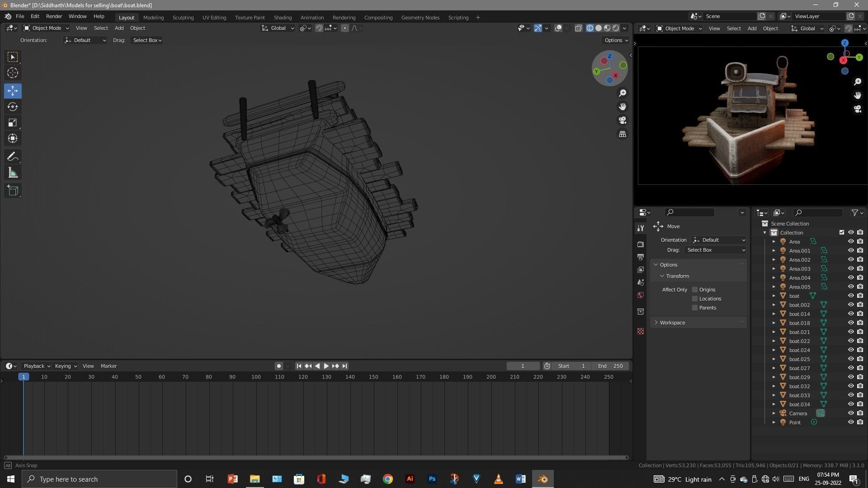Jump to the last frame
The height and width of the screenshot is (488, 868).
(344, 366)
